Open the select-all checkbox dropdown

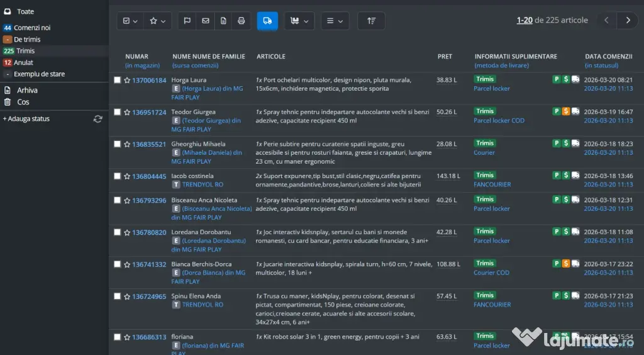coord(130,21)
